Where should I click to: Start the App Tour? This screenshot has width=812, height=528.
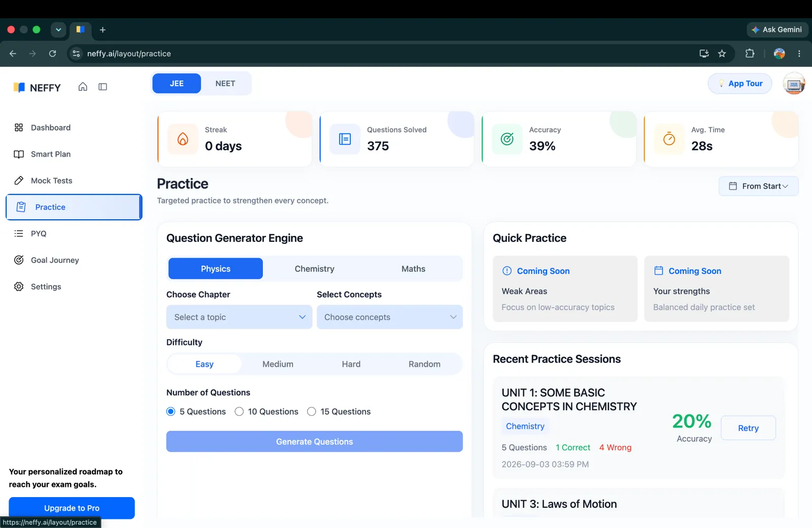pyautogui.click(x=740, y=84)
